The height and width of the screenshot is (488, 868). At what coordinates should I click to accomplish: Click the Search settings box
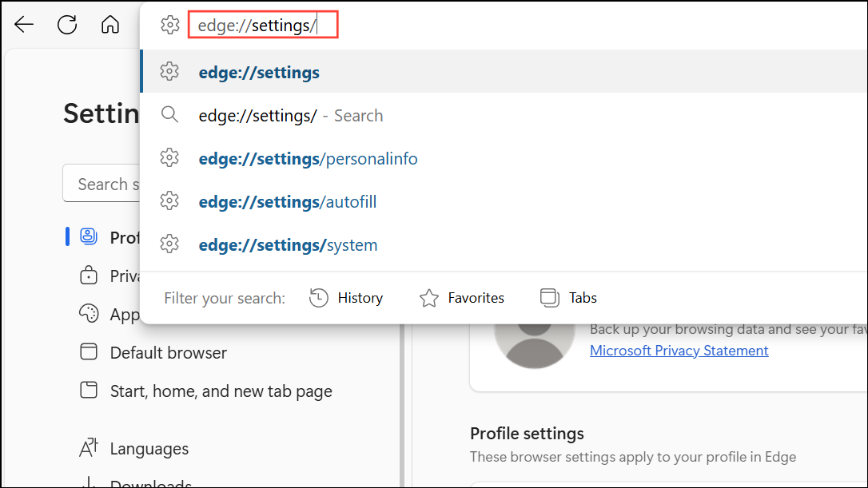click(x=102, y=183)
